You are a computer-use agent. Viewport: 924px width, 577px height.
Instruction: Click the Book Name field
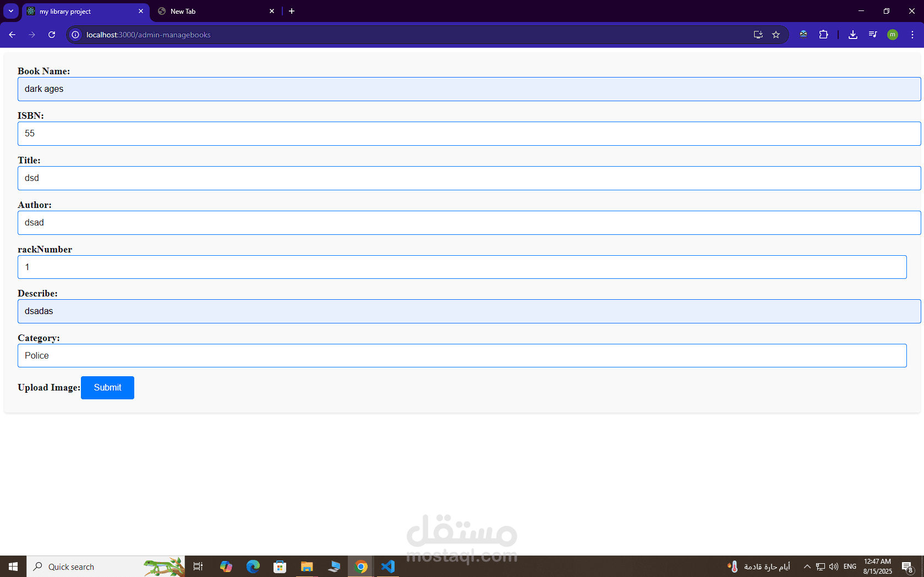coord(469,89)
